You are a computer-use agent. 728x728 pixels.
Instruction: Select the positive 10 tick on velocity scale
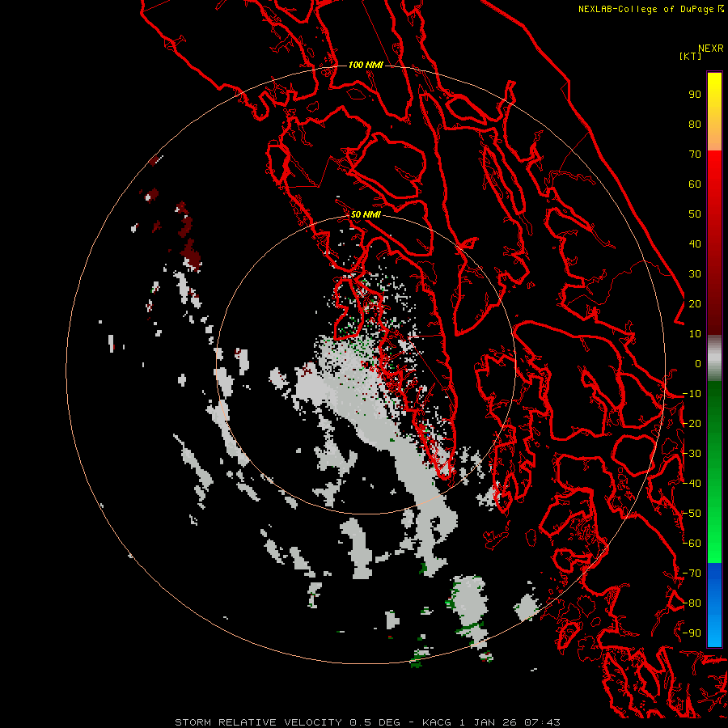pos(695,334)
